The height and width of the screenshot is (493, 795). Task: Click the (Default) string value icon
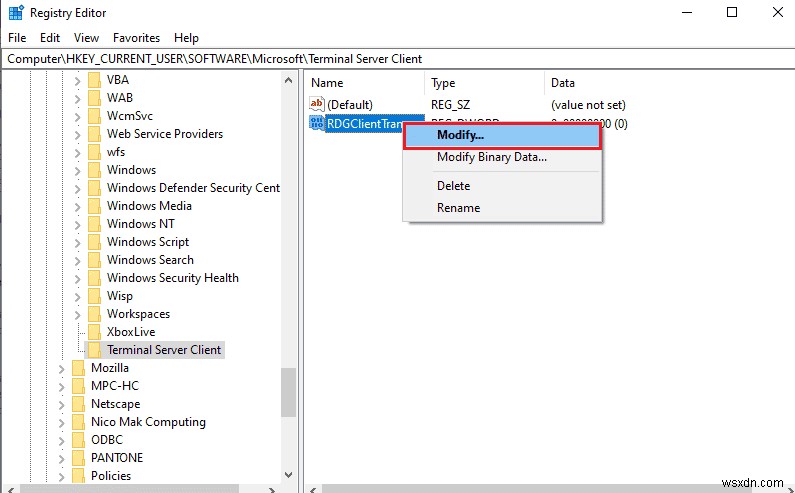317,104
